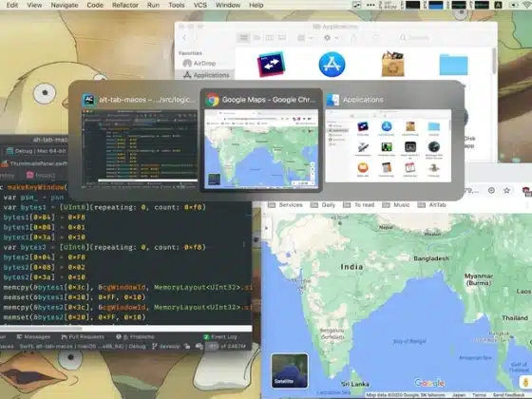Click the Sri Lanka label on map
532x399 pixels.
click(x=355, y=384)
